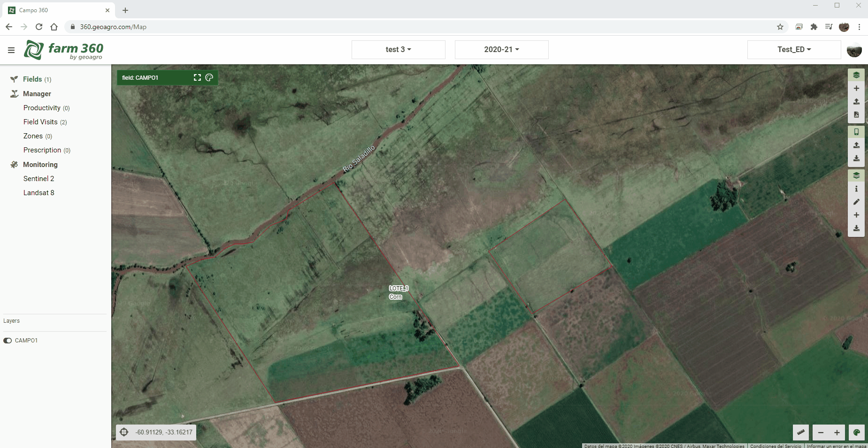Click the user avatar next to Test_ED

tap(854, 50)
